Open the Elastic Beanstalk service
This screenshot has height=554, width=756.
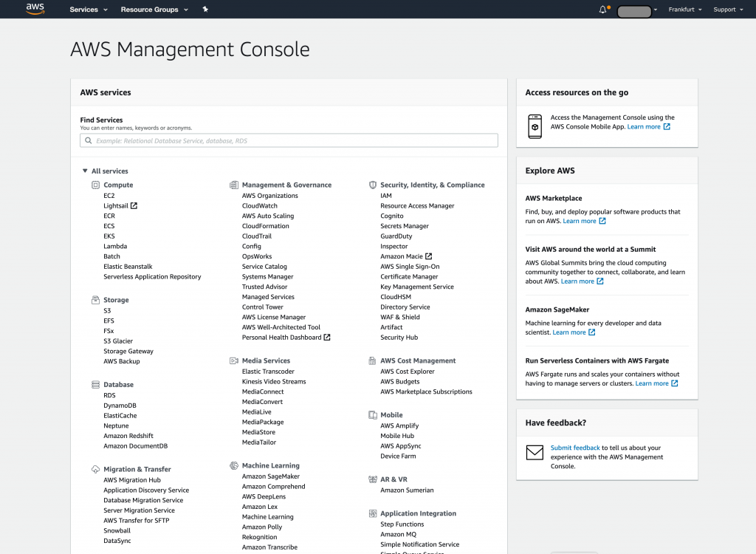click(x=128, y=267)
